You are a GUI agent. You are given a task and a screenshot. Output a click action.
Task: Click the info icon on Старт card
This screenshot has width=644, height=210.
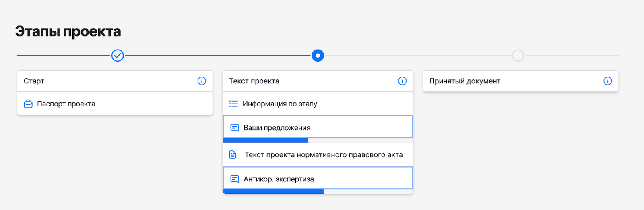click(x=202, y=81)
